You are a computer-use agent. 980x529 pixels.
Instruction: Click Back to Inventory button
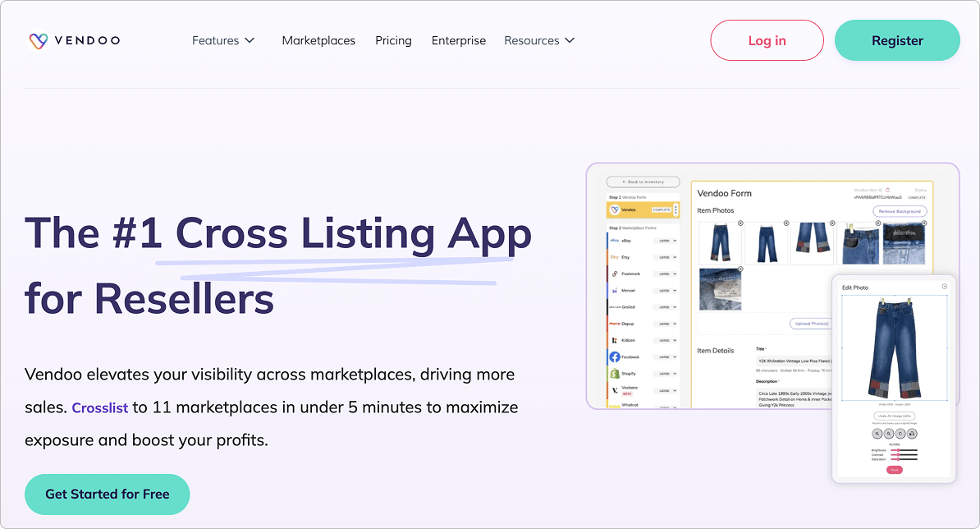[x=643, y=182]
